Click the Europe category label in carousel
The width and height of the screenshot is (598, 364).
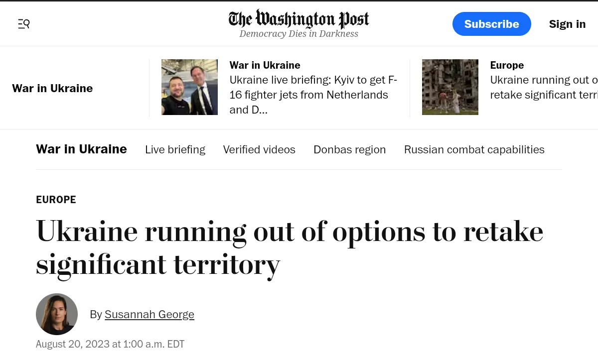point(507,65)
